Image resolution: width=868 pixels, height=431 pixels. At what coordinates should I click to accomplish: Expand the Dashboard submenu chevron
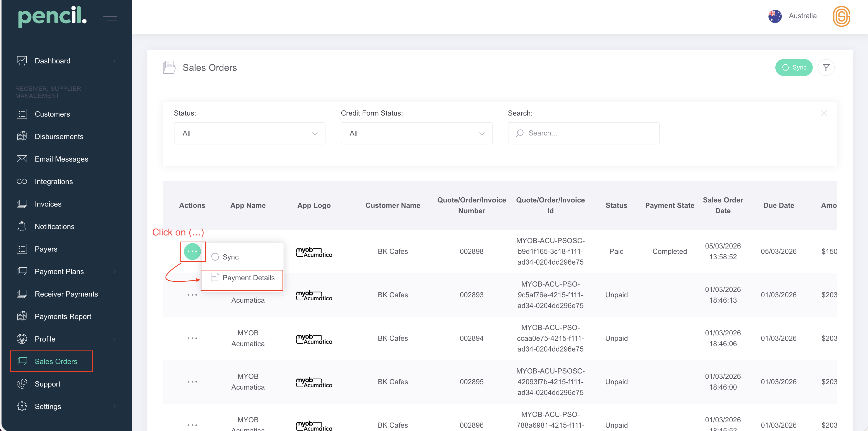coord(115,61)
